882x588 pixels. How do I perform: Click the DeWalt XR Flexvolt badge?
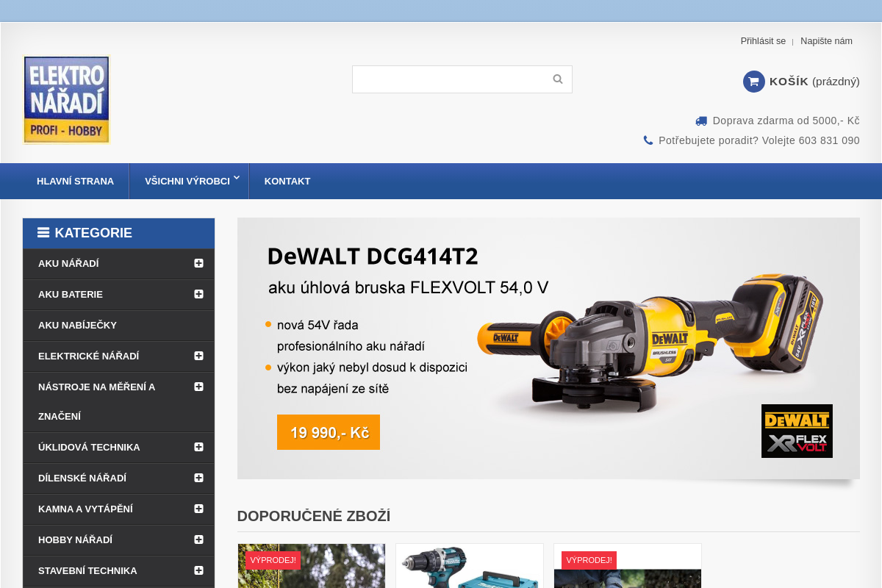pos(797,431)
